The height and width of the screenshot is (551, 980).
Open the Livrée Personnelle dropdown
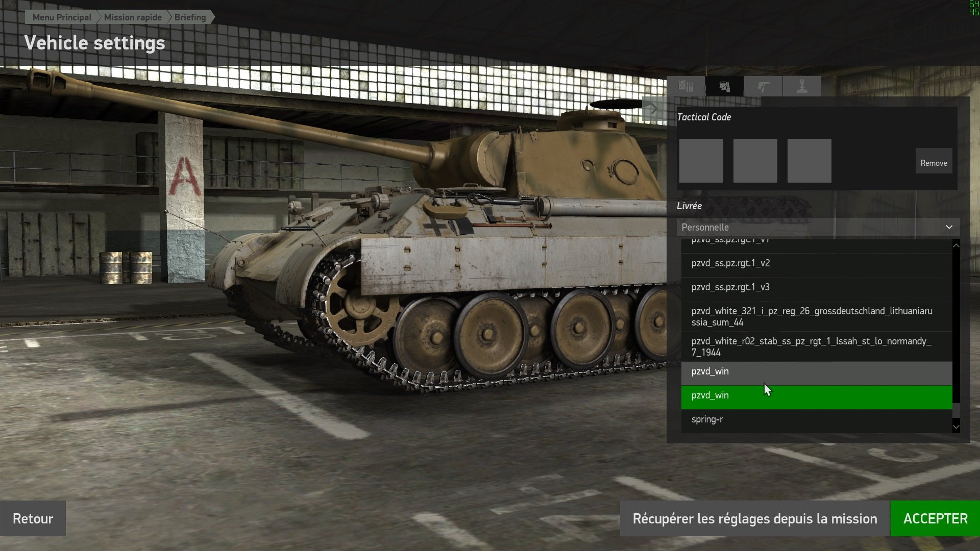pyautogui.click(x=818, y=227)
